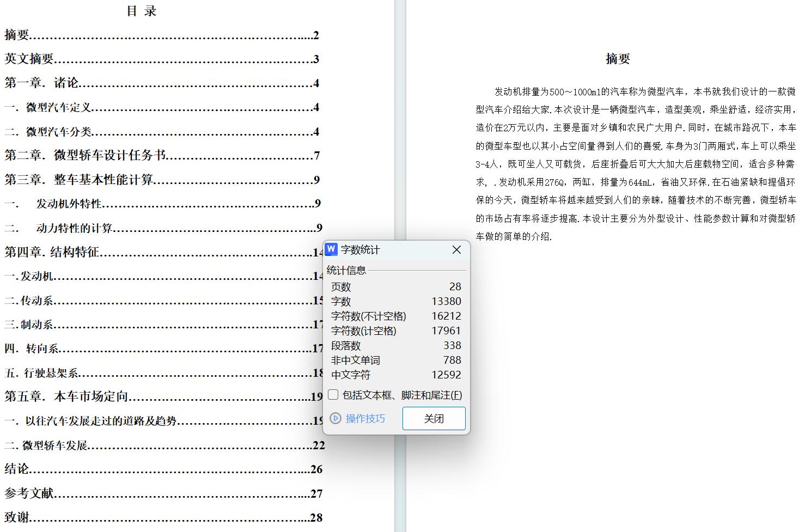Jump to 英文摘要 in the contents
799x532 pixels.
(x=29, y=59)
